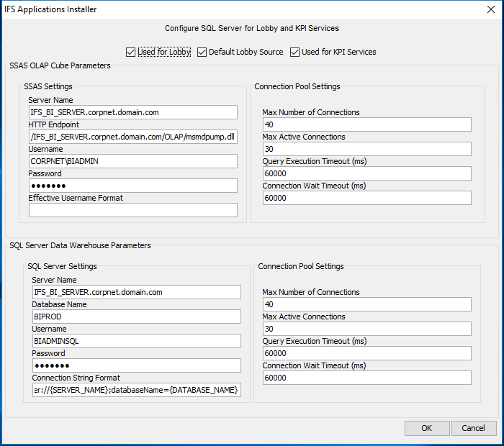
Task: Click the Database Name label
Action: tap(59, 304)
